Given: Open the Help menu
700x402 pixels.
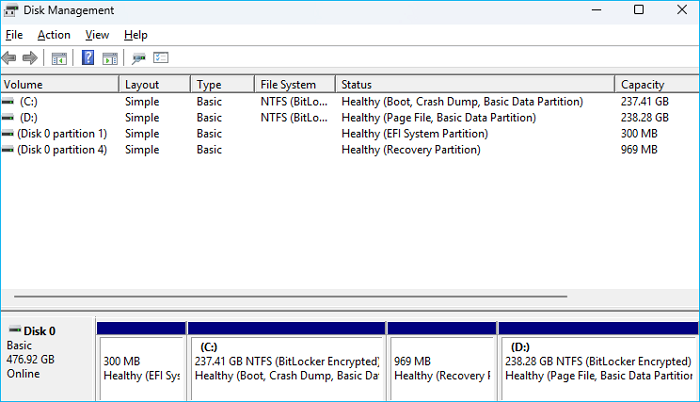Looking at the screenshot, I should click(x=136, y=35).
